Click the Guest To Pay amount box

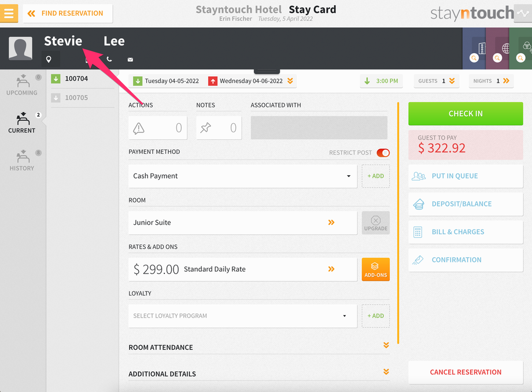click(465, 145)
